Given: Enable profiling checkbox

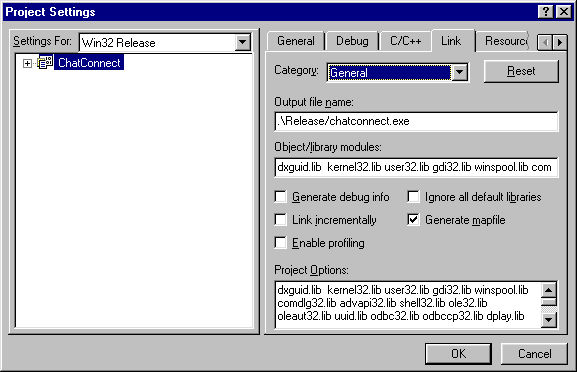Looking at the screenshot, I should pos(281,243).
